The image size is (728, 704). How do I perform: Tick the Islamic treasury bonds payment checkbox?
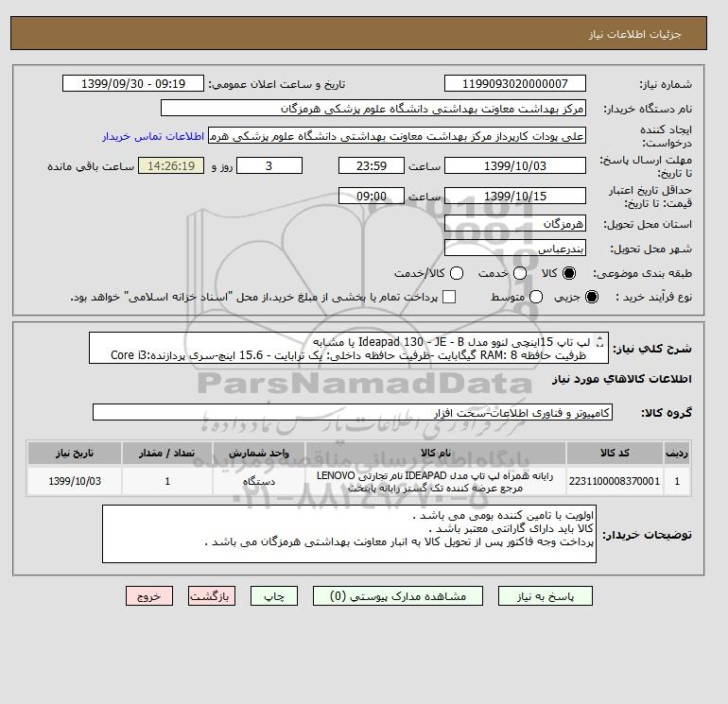point(449,297)
